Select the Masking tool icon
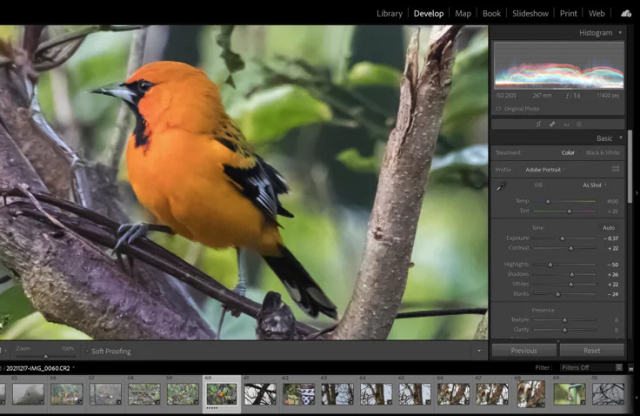The height and width of the screenshot is (416, 640). coord(579,124)
